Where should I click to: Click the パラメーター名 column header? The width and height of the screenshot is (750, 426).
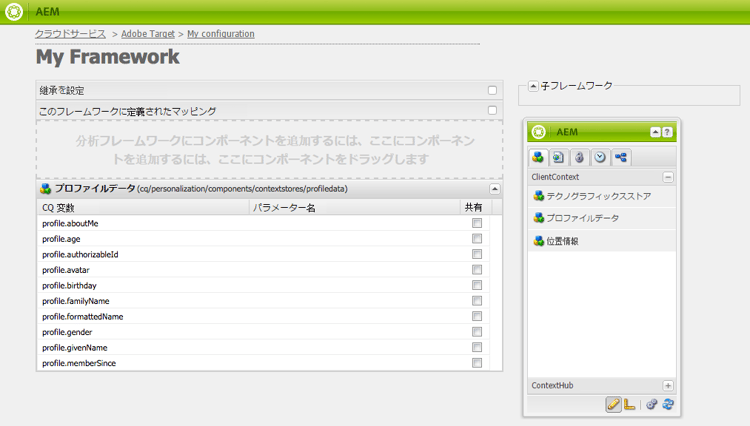tap(354, 208)
